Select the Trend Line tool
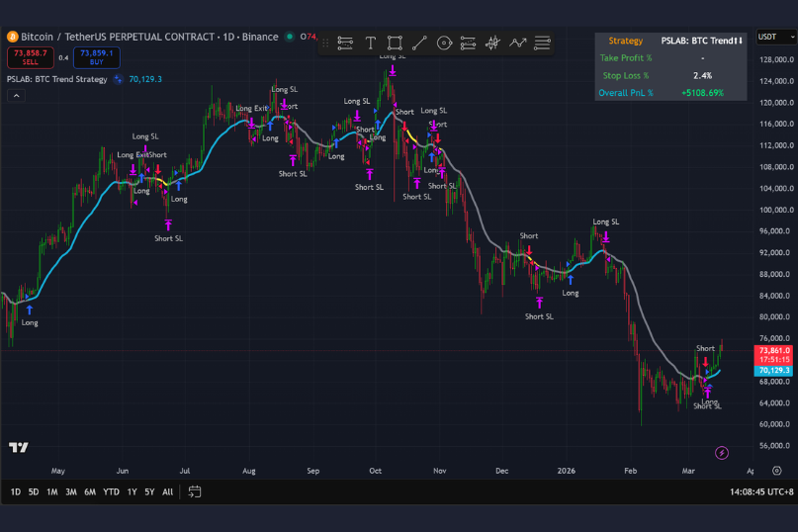 pyautogui.click(x=419, y=43)
